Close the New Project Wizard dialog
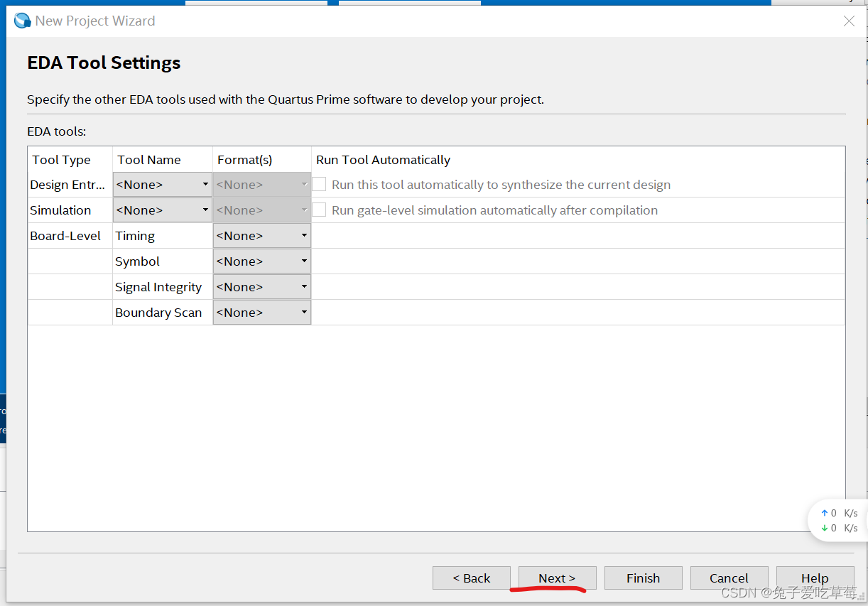Screen dimensions: 868x606 849,21
